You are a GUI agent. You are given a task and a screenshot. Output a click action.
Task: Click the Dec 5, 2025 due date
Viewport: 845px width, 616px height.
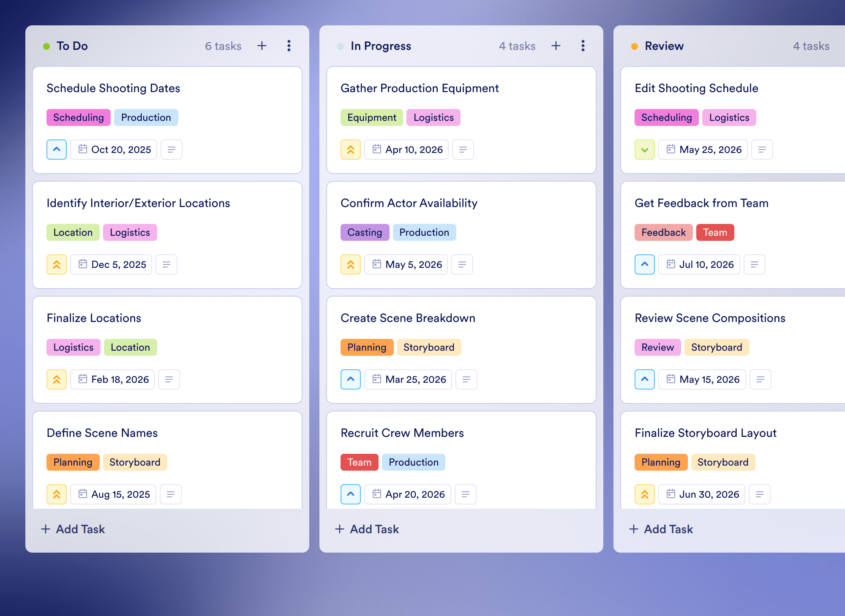[111, 264]
